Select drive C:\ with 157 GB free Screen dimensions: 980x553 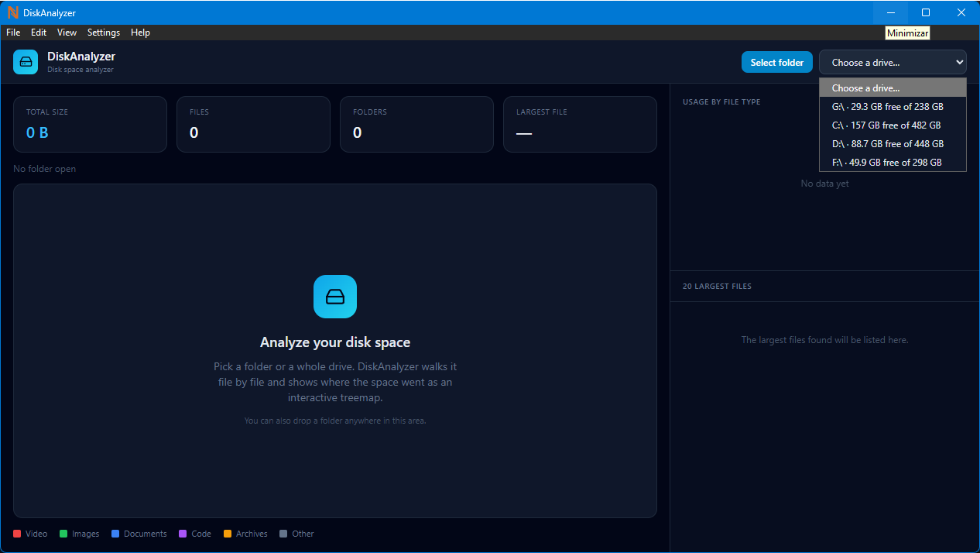pos(893,125)
